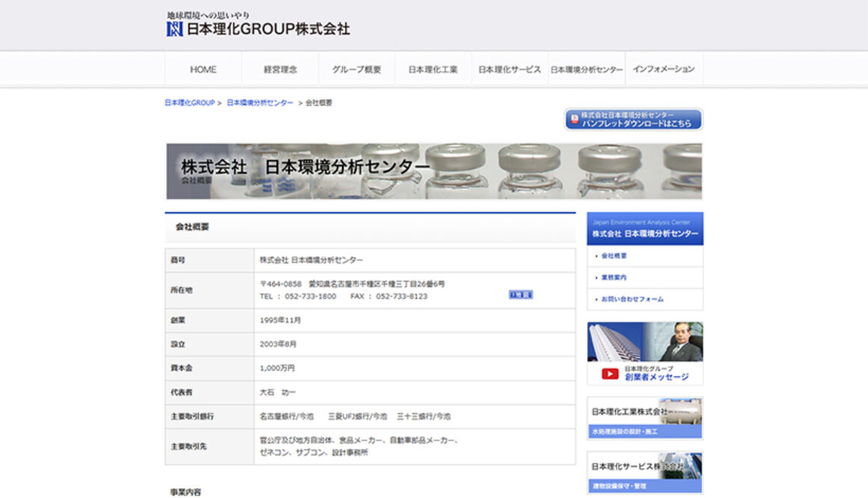Click the arrow icon beside お問い合わせフォーム in sidebar

click(596, 299)
